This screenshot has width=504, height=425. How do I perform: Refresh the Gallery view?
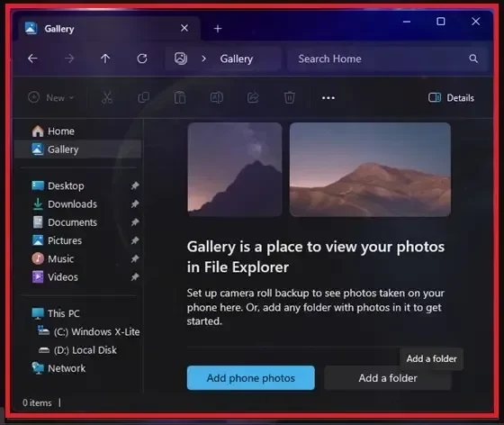pyautogui.click(x=142, y=59)
